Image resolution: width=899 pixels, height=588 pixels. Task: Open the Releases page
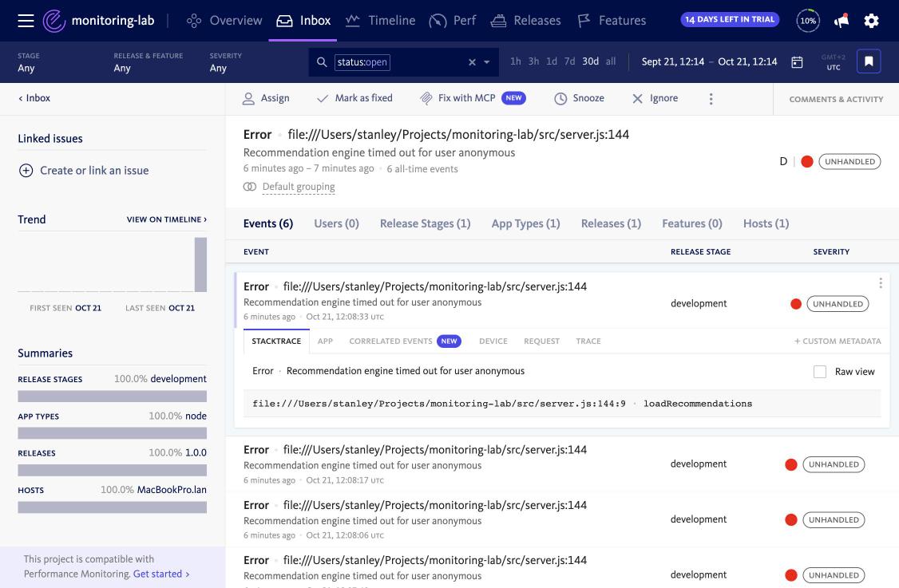(526, 21)
